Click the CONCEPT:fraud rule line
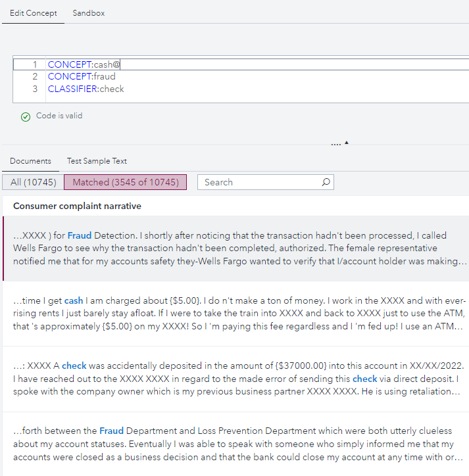 (82, 76)
